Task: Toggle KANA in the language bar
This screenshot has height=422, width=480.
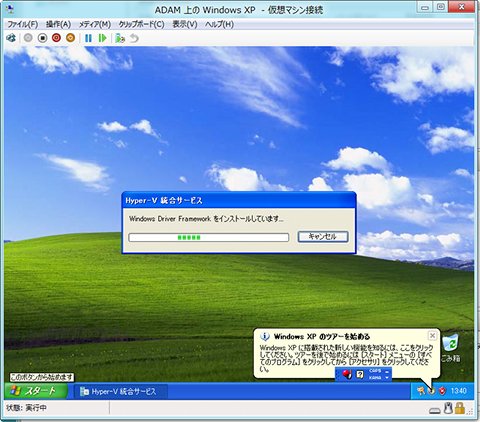Action: 375,377
